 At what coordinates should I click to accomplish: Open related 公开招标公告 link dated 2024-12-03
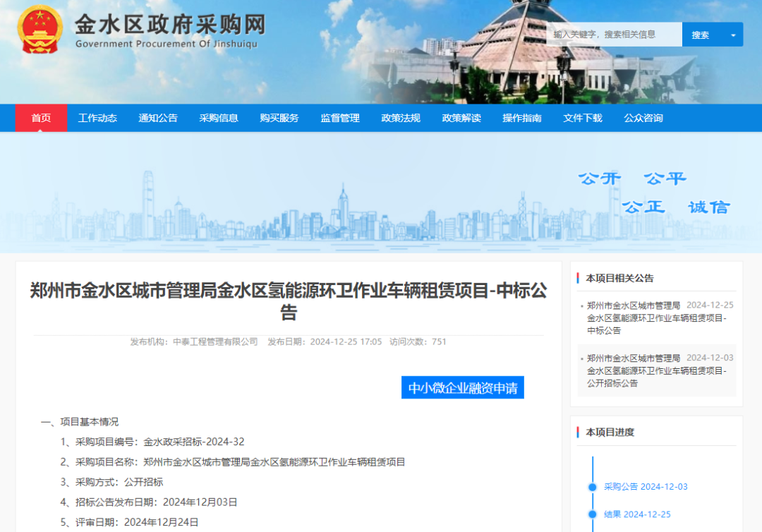(657, 370)
